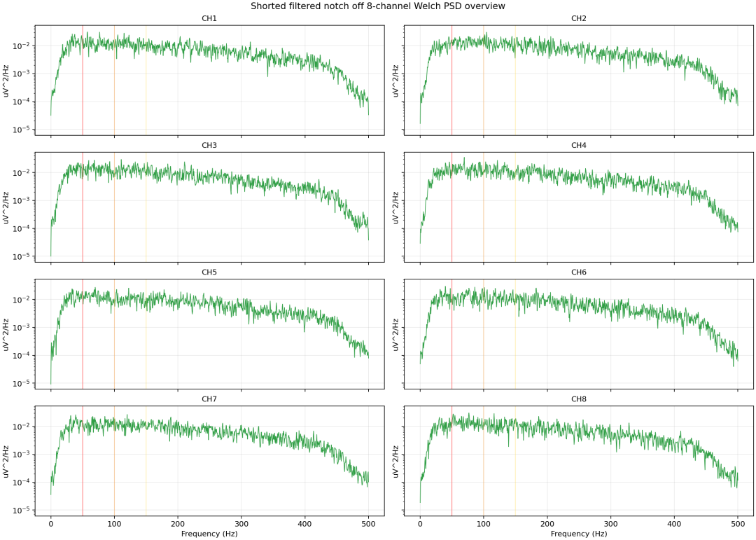Select the 200 frequency tick under CH7

178,524
